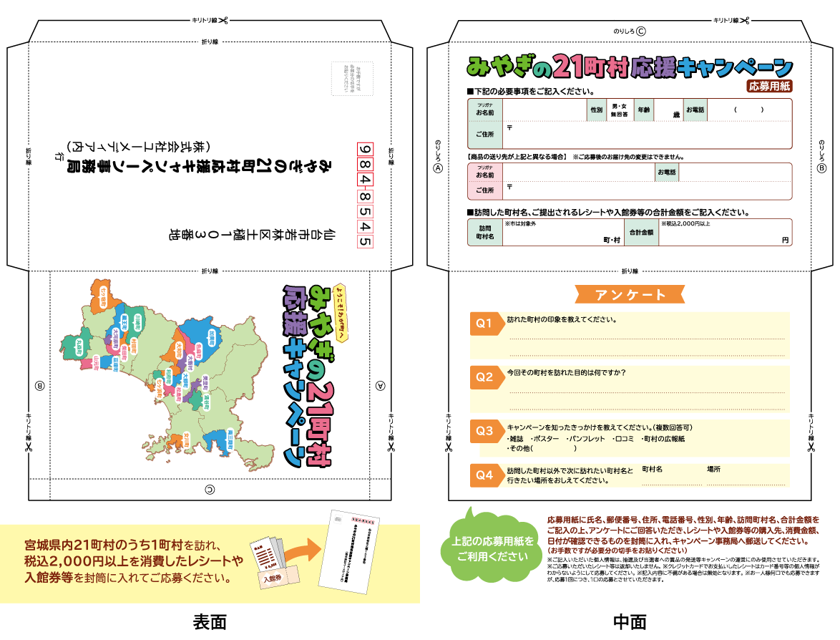Click the orange Q1 badge
The height and width of the screenshot is (640, 840).
487,323
